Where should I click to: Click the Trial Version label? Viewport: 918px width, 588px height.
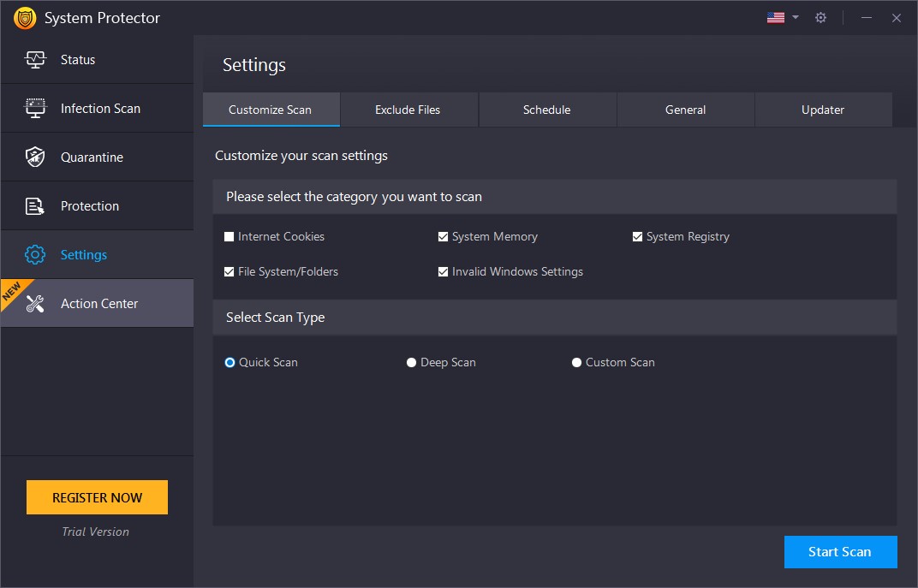click(96, 532)
